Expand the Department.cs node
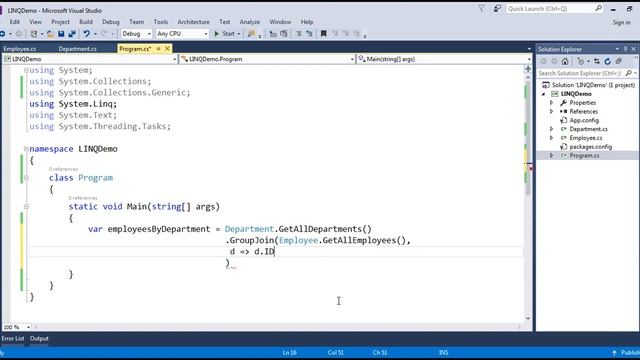 (551, 129)
